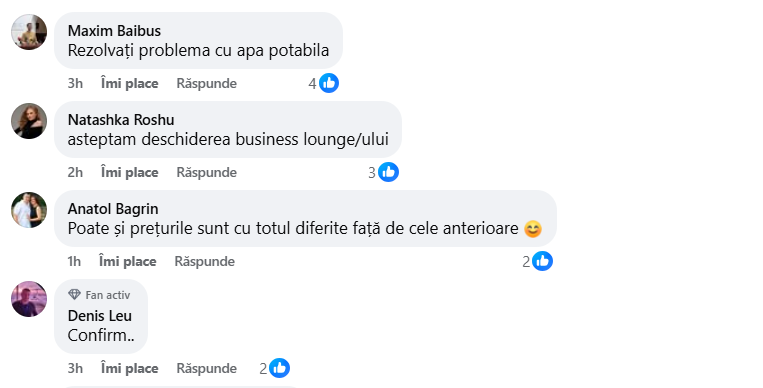Screen dimensions: 763x388
Task: Click the like reaction icon on Anatol Bagrin's comment
Action: click(542, 261)
